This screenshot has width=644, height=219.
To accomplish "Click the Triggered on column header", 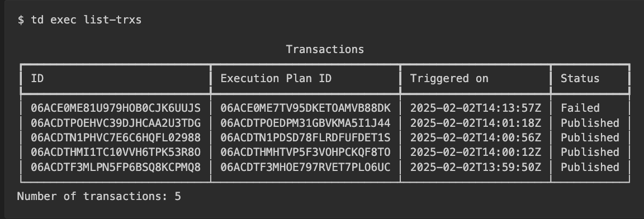I will point(449,78).
